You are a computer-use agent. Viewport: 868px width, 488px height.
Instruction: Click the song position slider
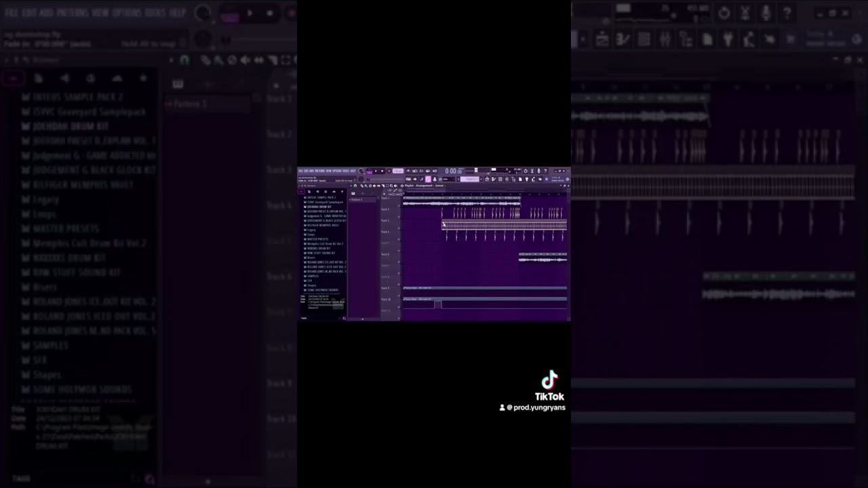387,179
